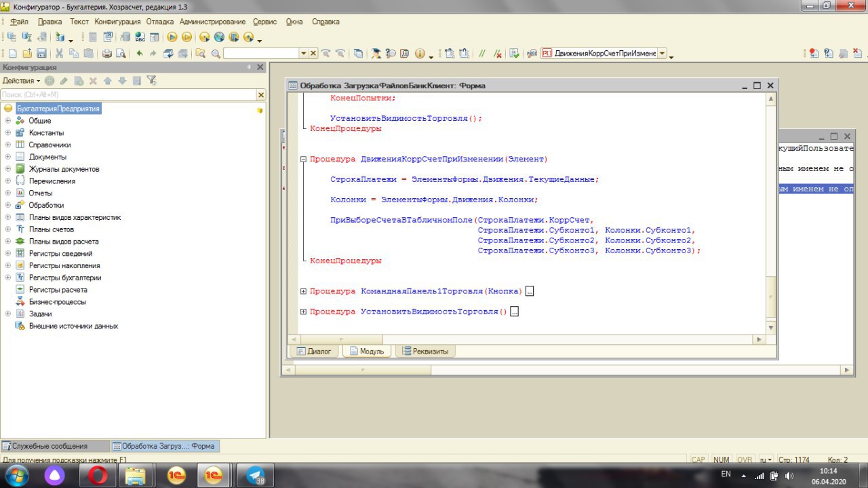Image resolution: width=868 pixels, height=488 pixels.
Task: Open Print preview icon
Action: coord(121,53)
